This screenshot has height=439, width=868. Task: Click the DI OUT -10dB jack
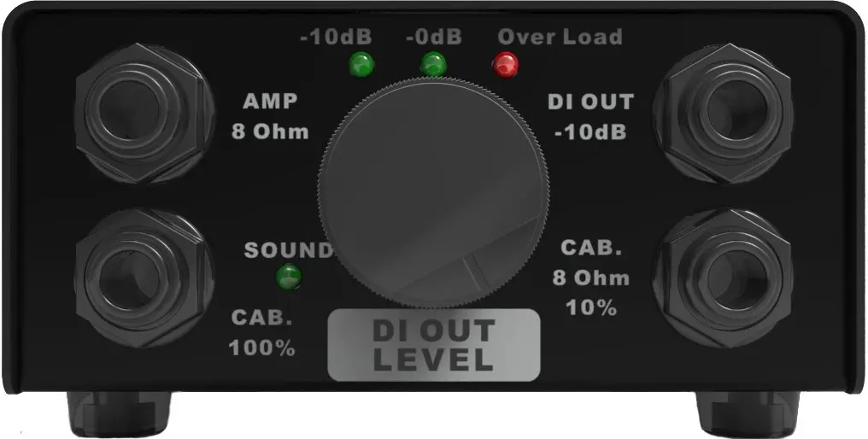click(723, 114)
